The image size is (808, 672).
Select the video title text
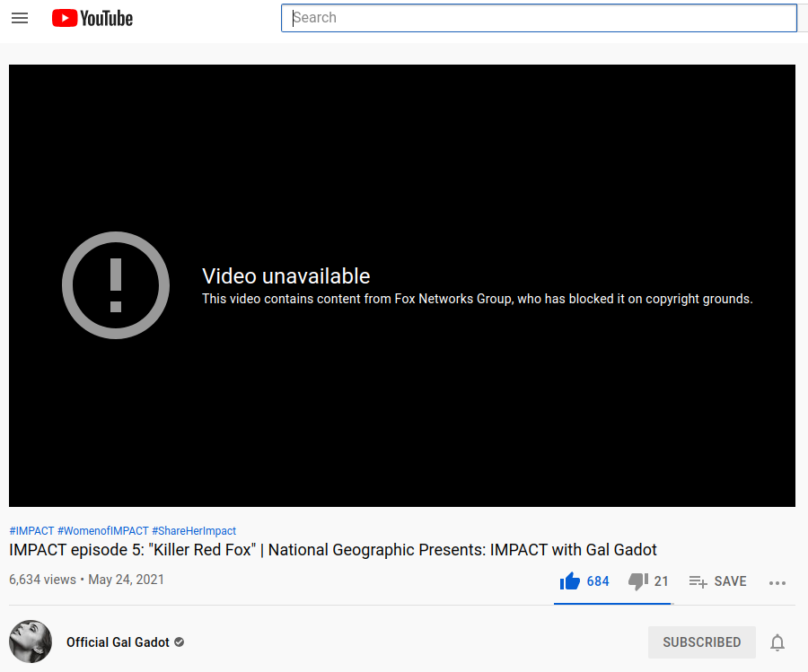333,550
